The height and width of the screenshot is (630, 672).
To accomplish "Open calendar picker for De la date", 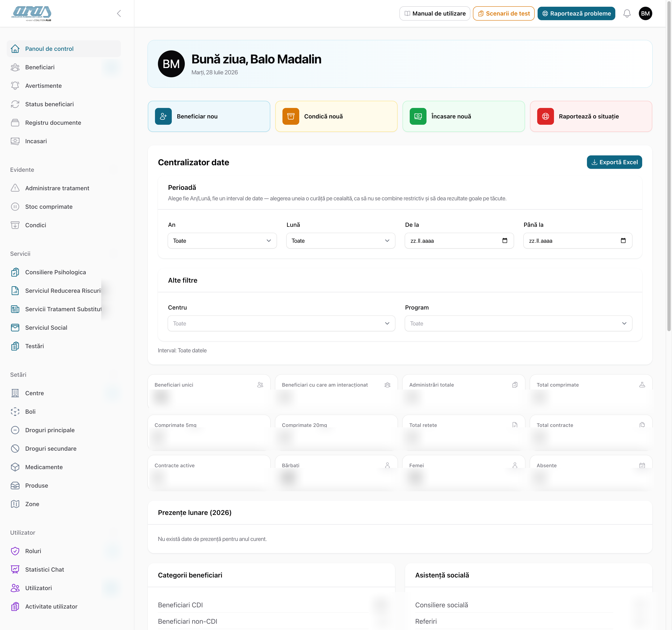I will pos(505,241).
